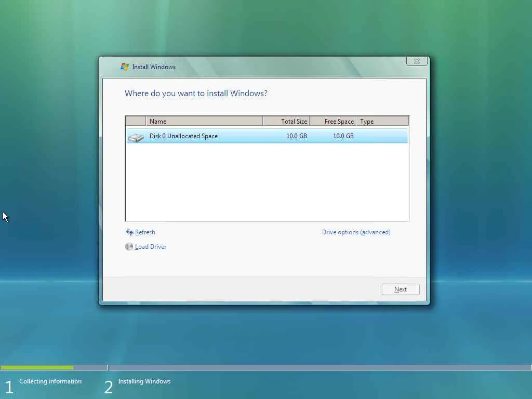Click the Collecting information step label

[50, 381]
